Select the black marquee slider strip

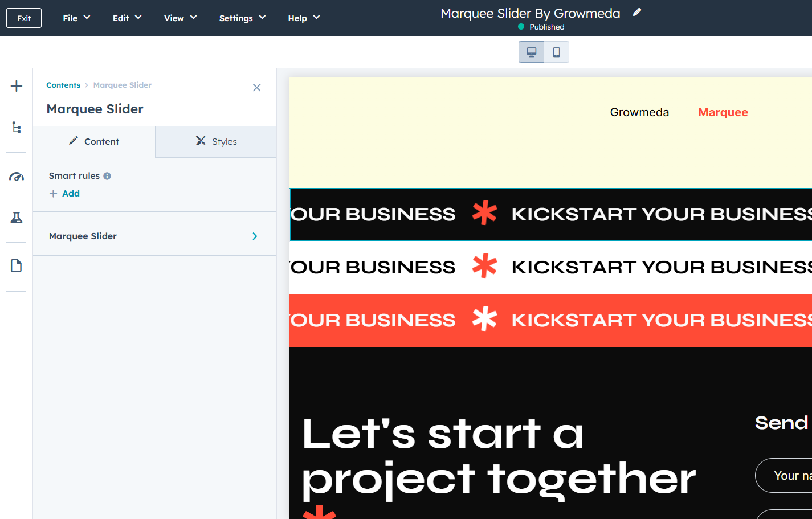point(550,214)
